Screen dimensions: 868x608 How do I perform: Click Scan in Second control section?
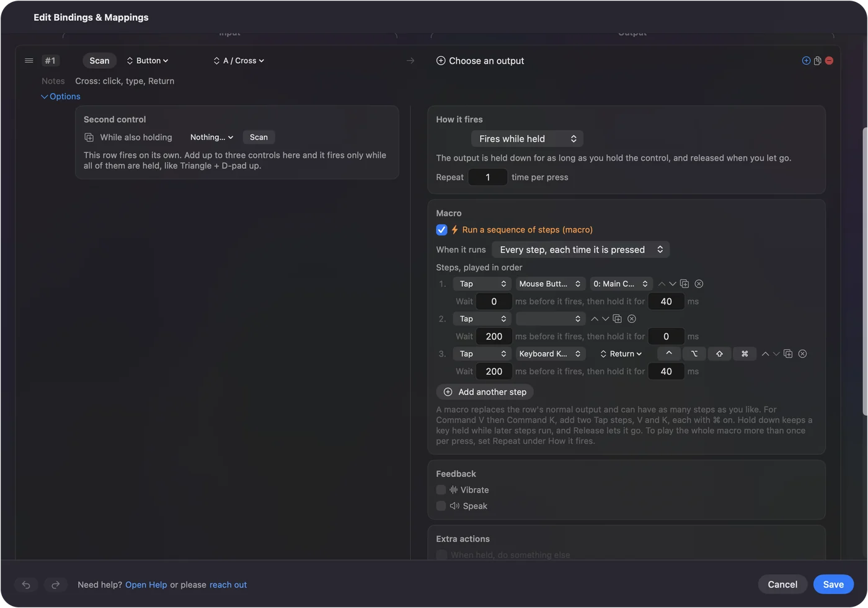pyautogui.click(x=259, y=138)
